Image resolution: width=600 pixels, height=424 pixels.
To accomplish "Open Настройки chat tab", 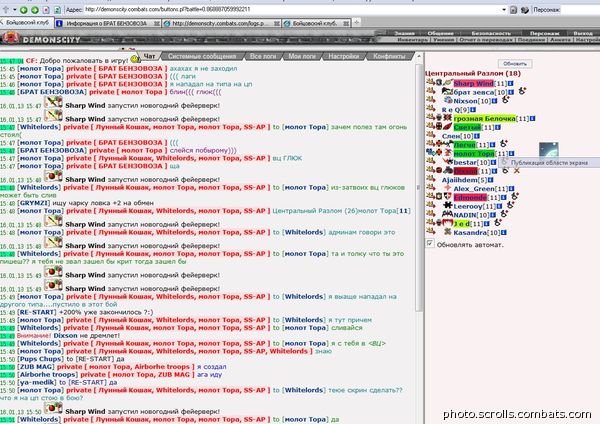I will [344, 57].
